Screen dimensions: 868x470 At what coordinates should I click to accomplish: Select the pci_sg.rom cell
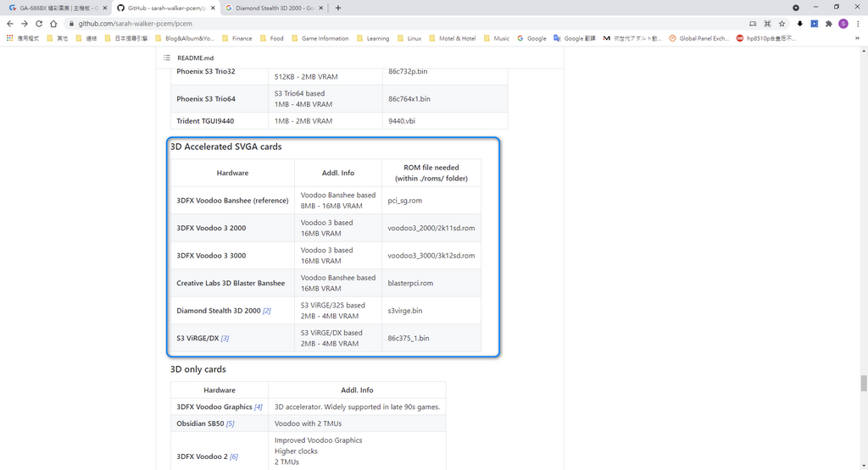click(x=431, y=200)
